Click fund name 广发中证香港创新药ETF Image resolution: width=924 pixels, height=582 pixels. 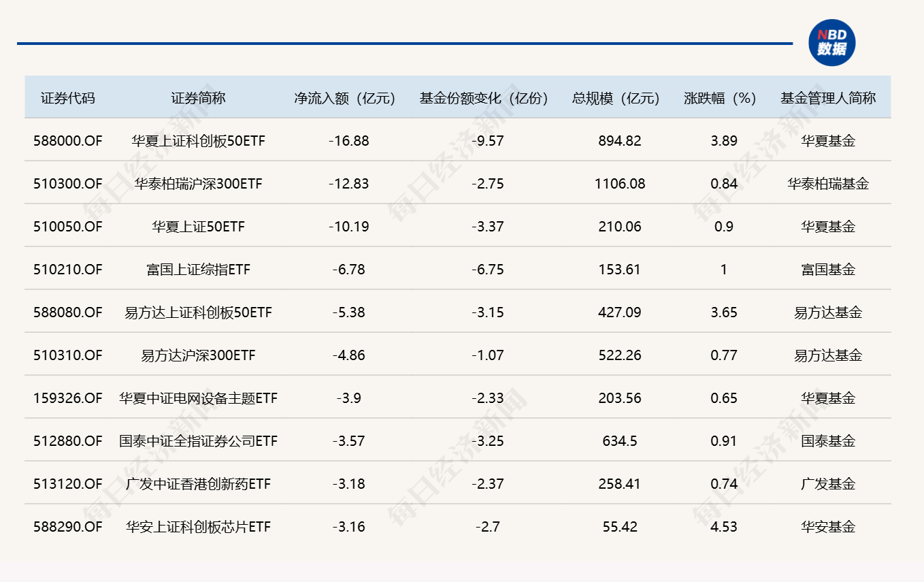click(198, 484)
